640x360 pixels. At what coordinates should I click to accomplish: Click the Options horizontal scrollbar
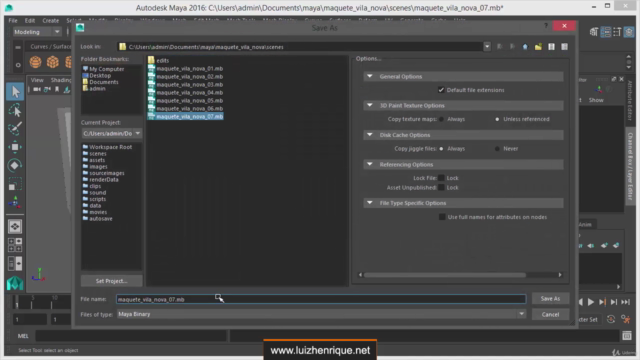tap(445, 275)
